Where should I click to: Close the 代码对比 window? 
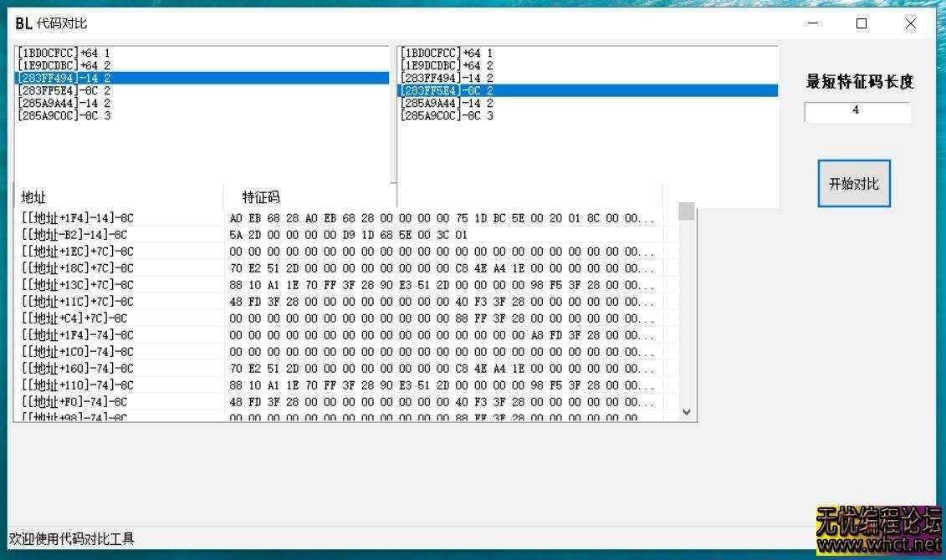911,23
